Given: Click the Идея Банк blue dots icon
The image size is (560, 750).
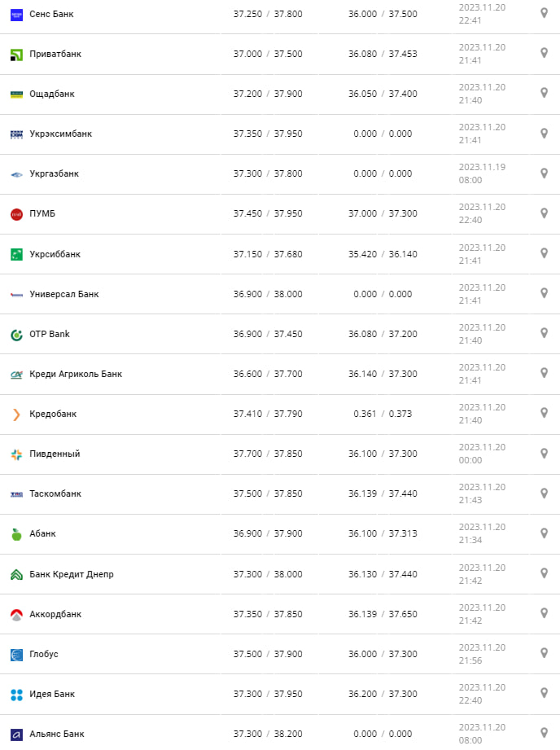Looking at the screenshot, I should pyautogui.click(x=16, y=694).
